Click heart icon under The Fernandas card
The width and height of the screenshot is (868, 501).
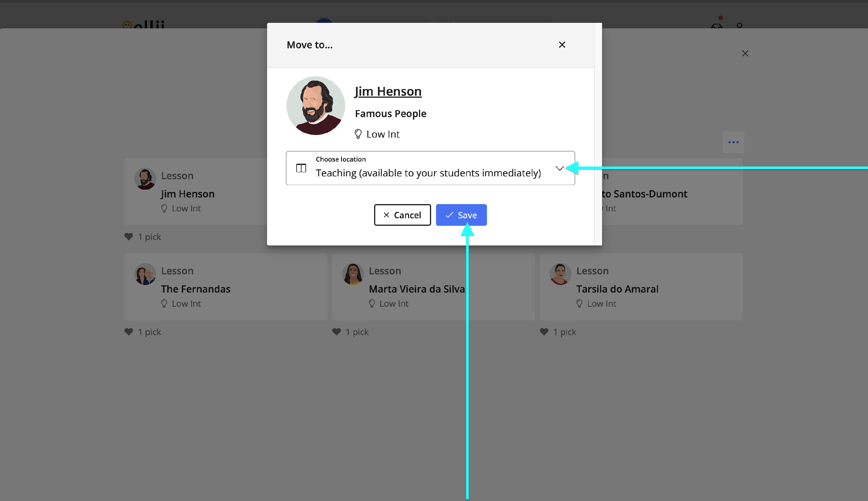click(129, 332)
